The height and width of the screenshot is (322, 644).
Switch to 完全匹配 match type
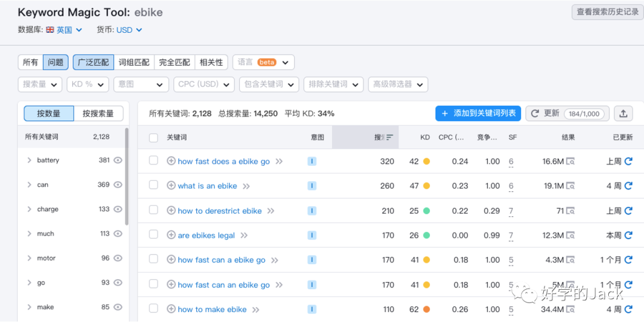point(175,63)
